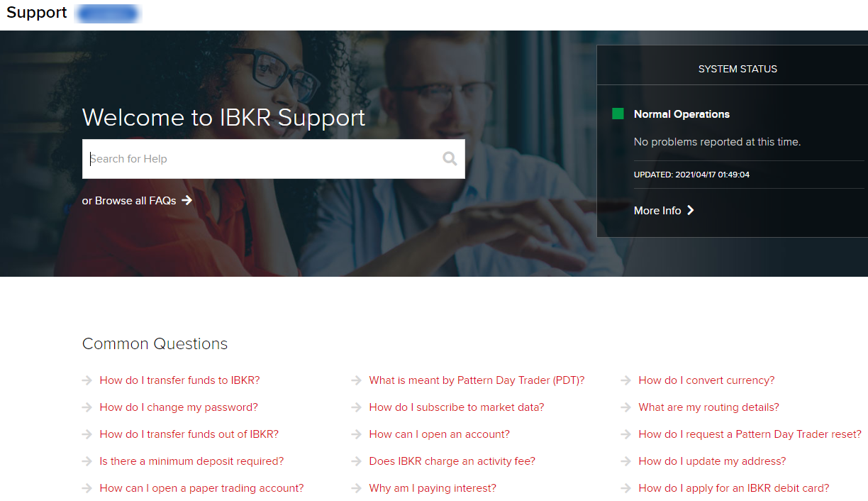
Task: Open 'Does IBKR charge an activity fee?' question
Action: tap(452, 461)
